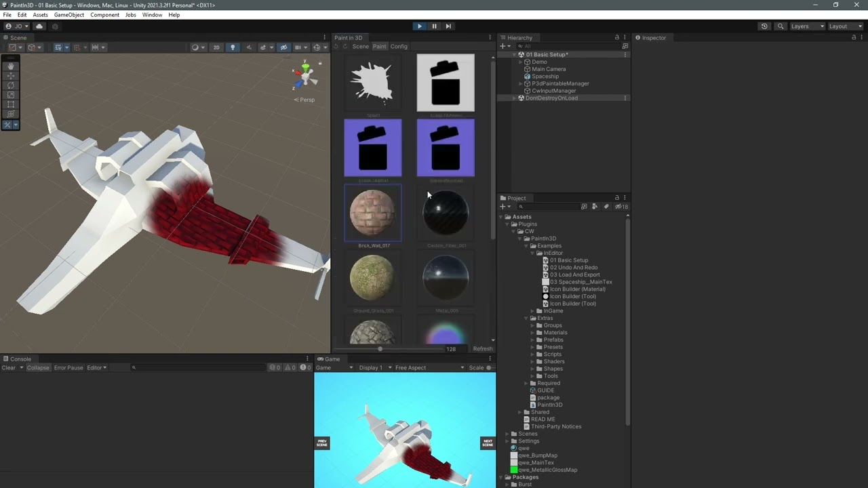868x488 pixels.
Task: Select the combined Transform tool
Action: (10, 114)
